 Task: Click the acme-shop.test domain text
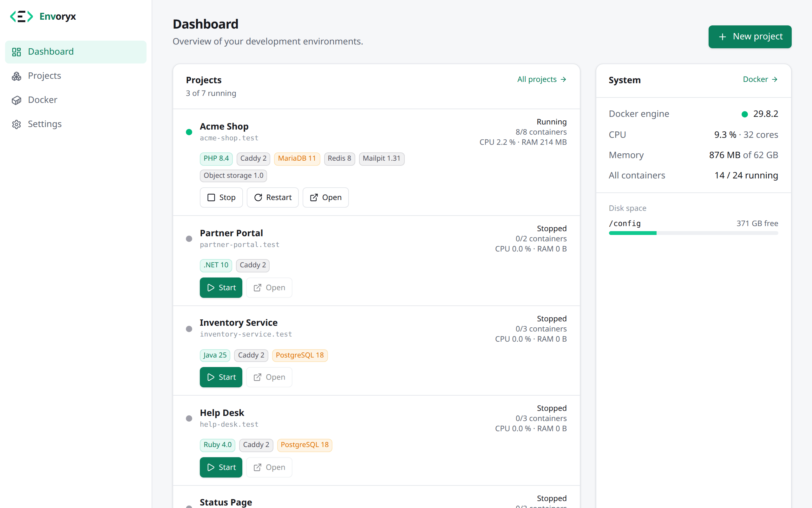pyautogui.click(x=229, y=138)
